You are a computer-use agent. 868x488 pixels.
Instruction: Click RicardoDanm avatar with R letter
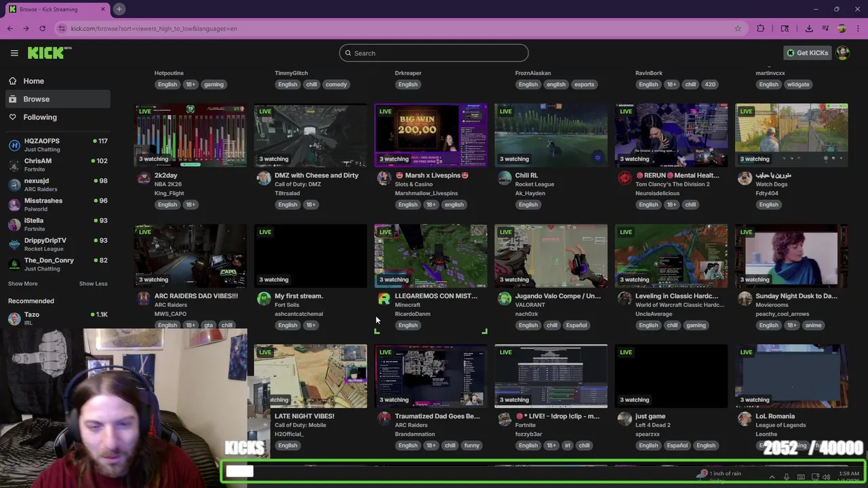point(384,299)
